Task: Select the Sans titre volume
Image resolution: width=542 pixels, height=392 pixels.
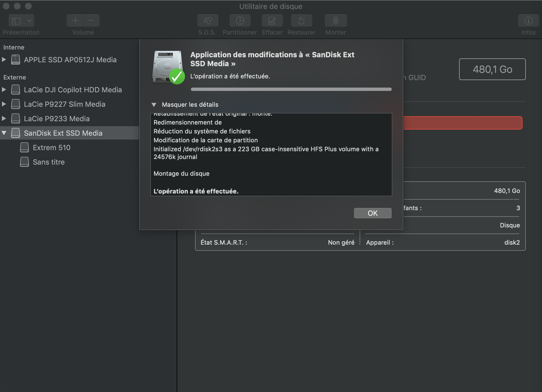Action: point(49,162)
